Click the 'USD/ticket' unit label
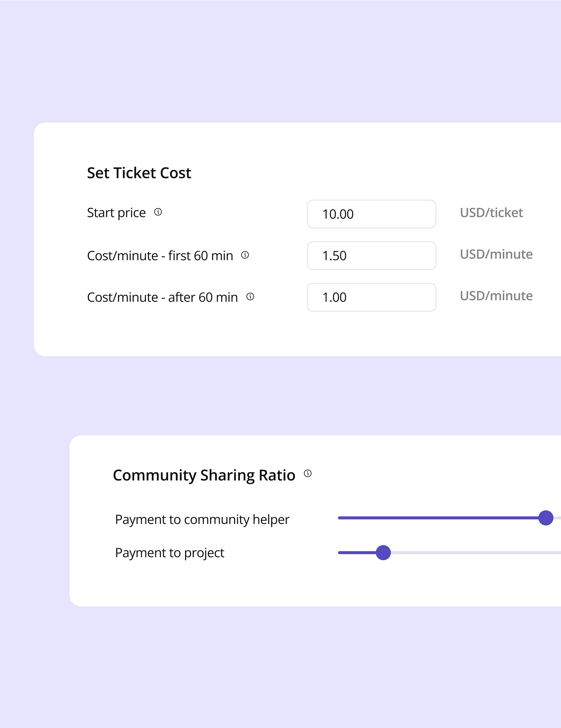 [x=491, y=213]
